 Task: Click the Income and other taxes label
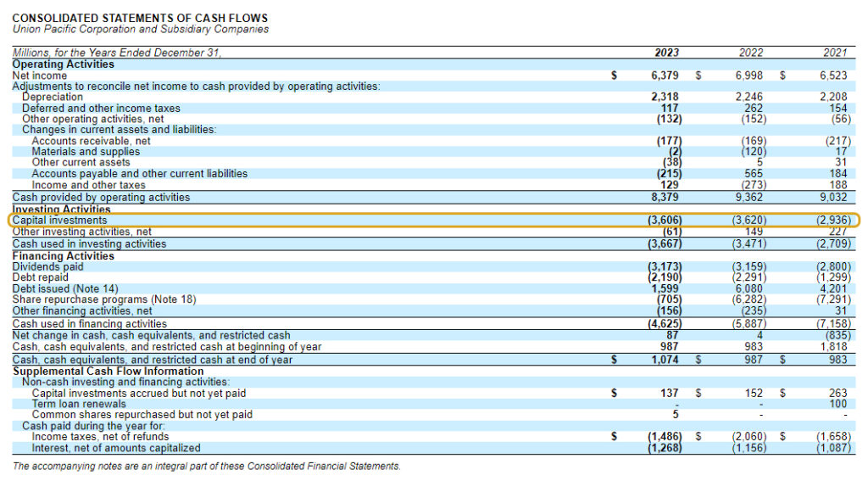point(88,185)
